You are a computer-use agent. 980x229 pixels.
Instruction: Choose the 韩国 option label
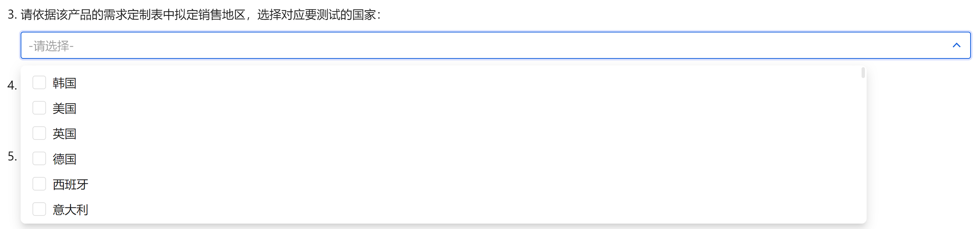(64, 83)
